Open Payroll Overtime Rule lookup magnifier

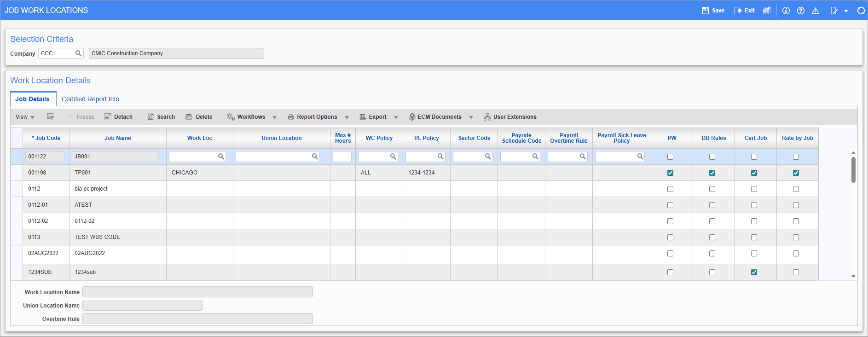coord(583,157)
